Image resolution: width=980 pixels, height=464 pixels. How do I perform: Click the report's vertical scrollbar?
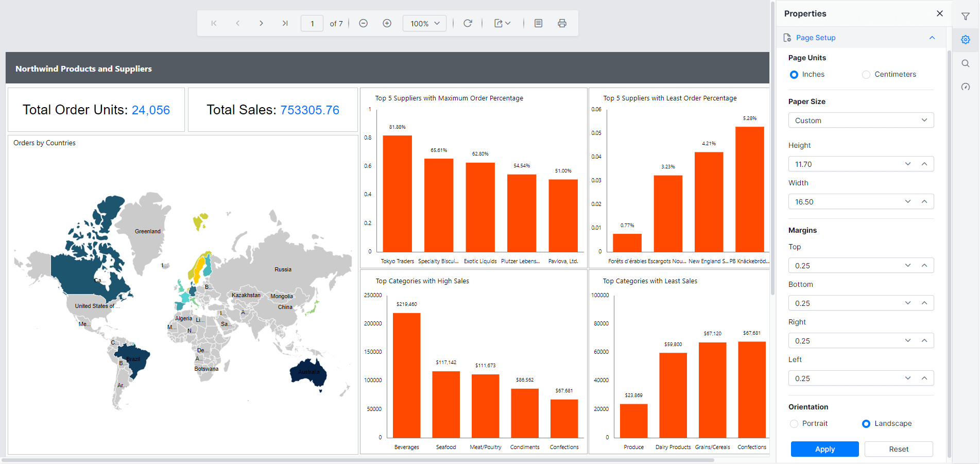point(772,148)
